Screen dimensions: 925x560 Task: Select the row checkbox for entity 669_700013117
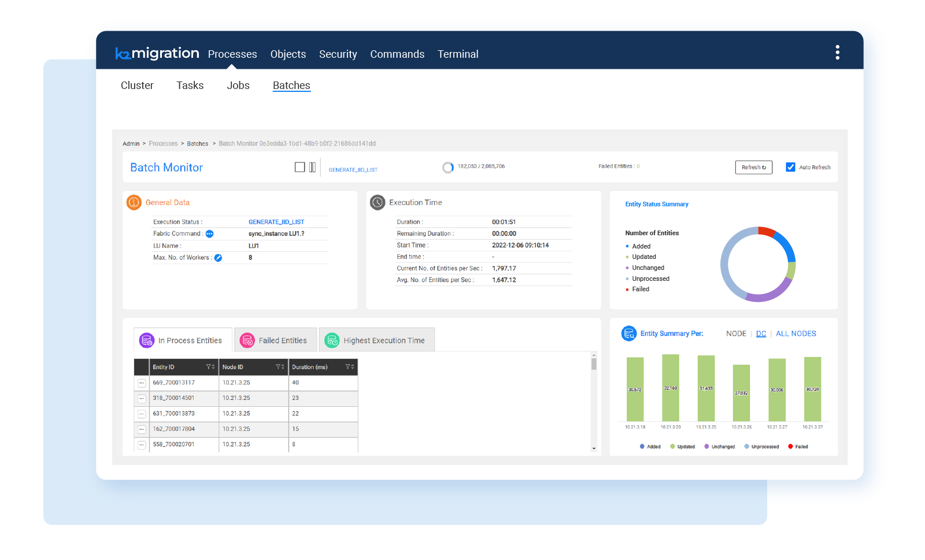(142, 383)
